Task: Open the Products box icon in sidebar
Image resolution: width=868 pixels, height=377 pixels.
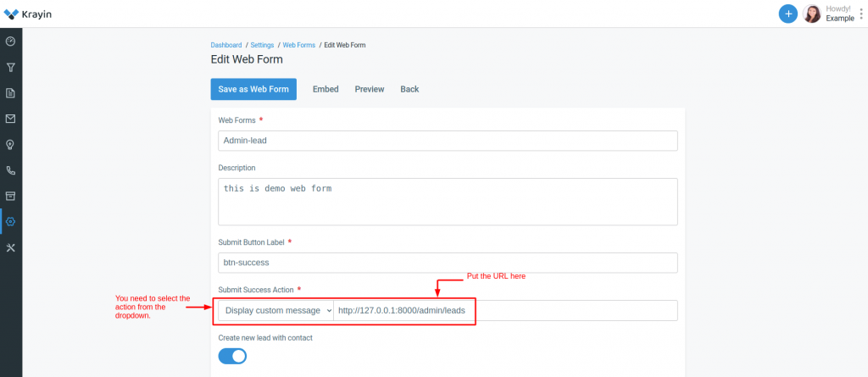Action: [10, 196]
